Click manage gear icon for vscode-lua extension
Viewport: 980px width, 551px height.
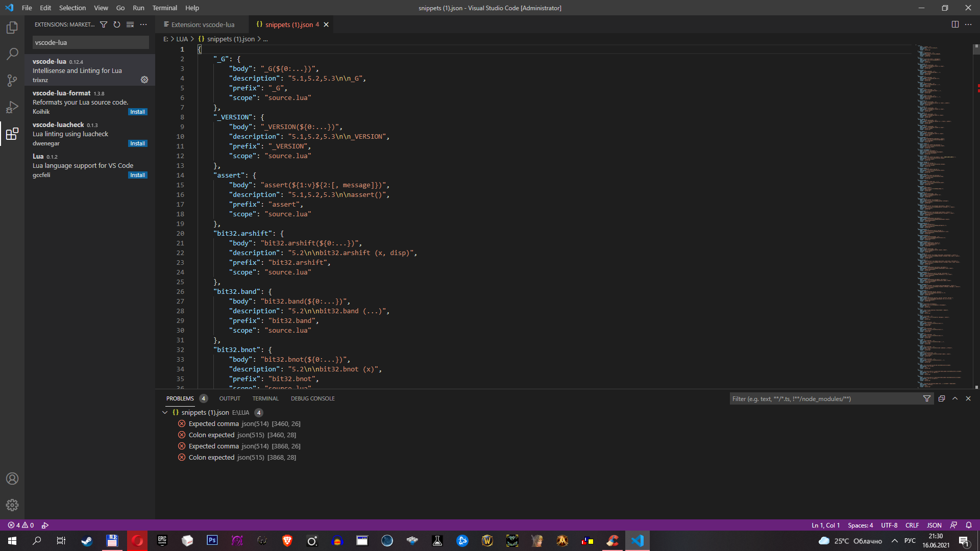(x=144, y=80)
